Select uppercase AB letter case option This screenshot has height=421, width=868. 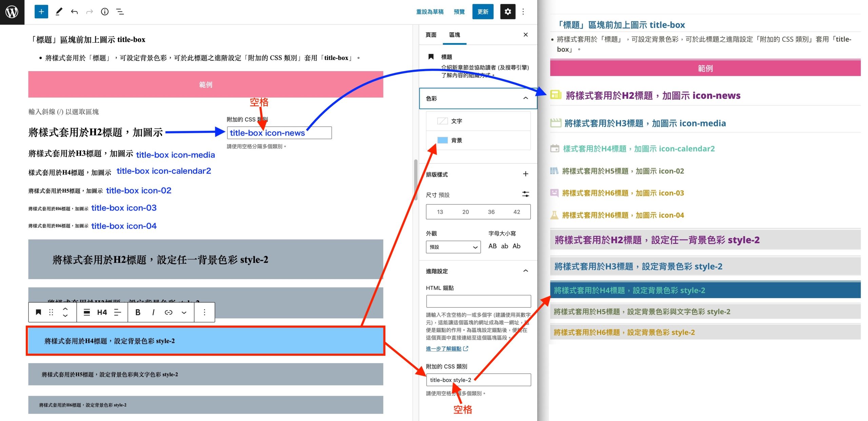click(492, 246)
